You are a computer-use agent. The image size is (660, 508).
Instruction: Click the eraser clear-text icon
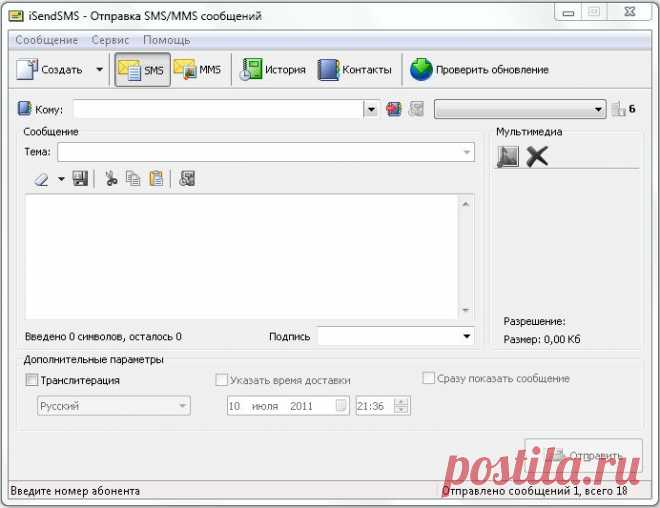click(41, 179)
